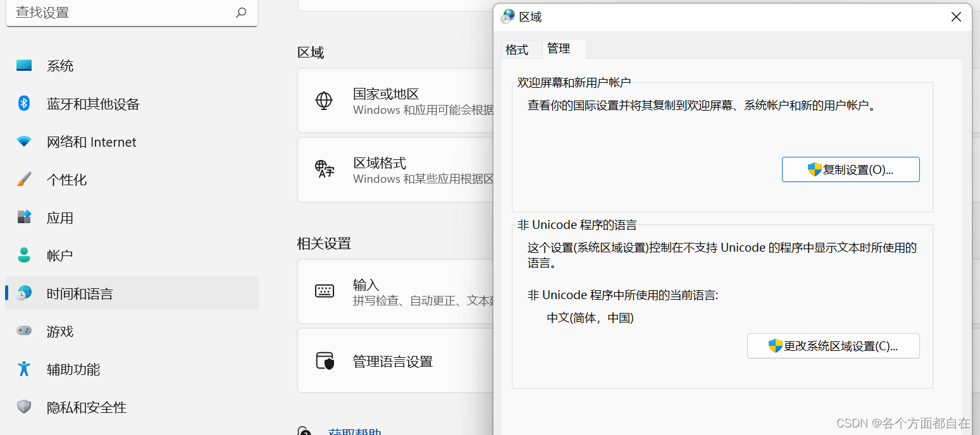Click the shield icon on 复制设置 button

[815, 169]
